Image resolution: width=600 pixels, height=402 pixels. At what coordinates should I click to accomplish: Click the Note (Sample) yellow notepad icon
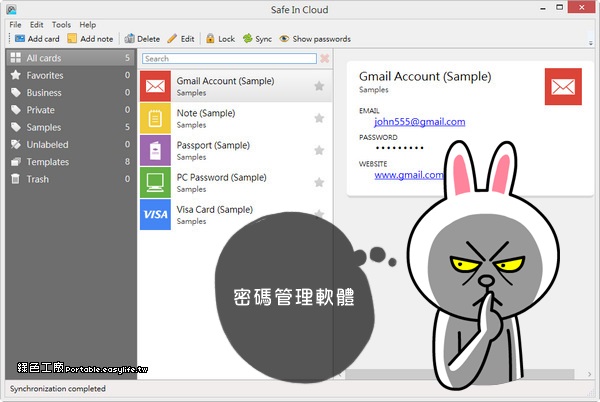click(155, 118)
